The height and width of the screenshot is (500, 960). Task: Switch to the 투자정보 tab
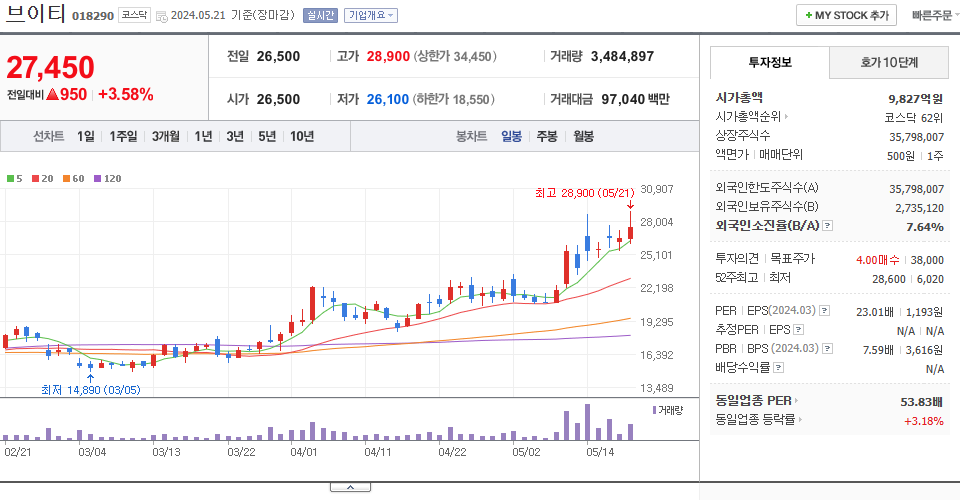pos(770,62)
